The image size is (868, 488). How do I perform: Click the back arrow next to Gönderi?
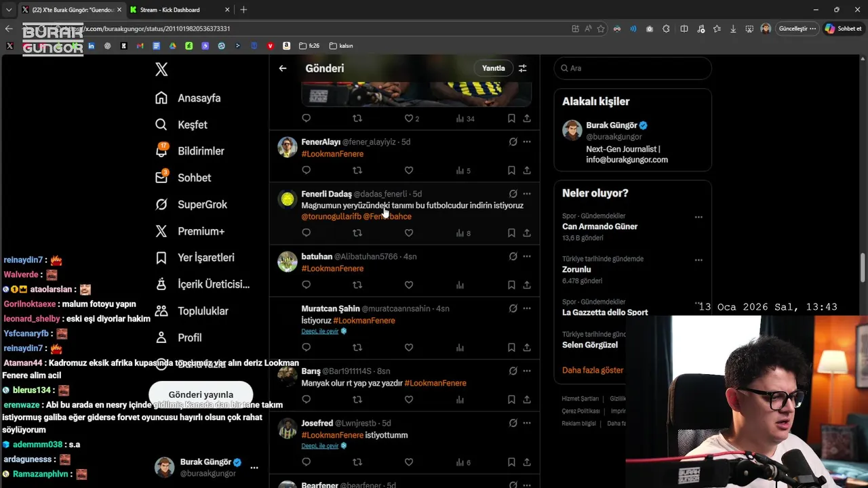pyautogui.click(x=283, y=68)
